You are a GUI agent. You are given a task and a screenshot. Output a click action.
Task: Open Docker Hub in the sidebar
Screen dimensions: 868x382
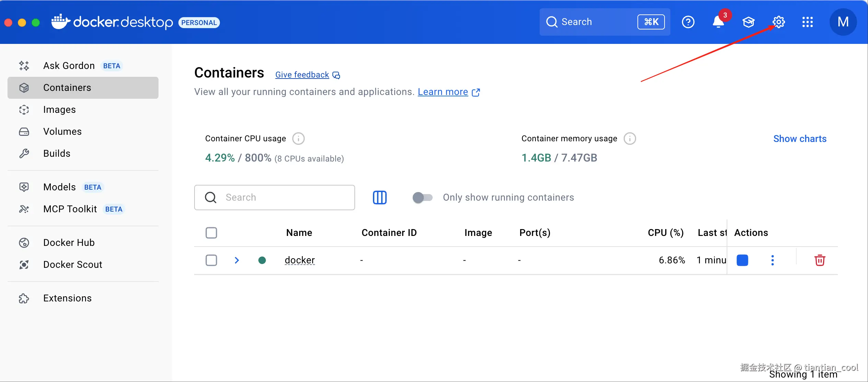click(69, 243)
